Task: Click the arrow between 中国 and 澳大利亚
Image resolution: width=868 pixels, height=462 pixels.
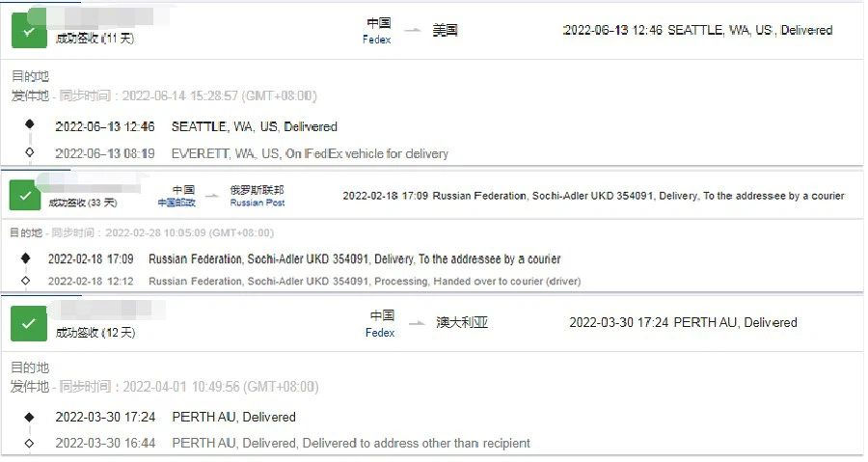Action: pyautogui.click(x=416, y=322)
